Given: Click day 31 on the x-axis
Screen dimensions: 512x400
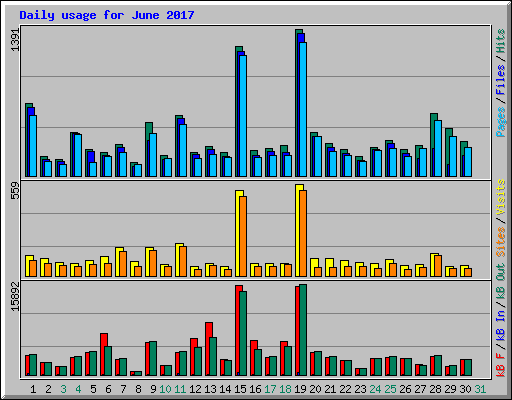Looking at the screenshot, I should click(x=480, y=389).
